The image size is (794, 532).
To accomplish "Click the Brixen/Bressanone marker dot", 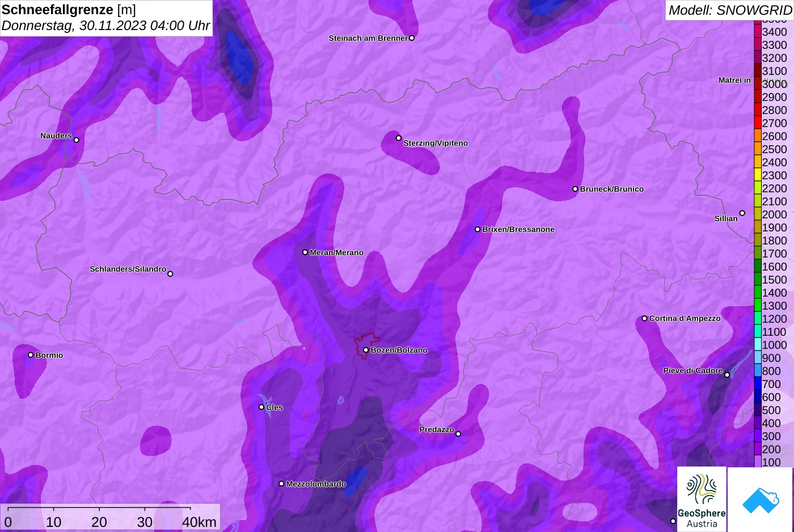I will [478, 229].
